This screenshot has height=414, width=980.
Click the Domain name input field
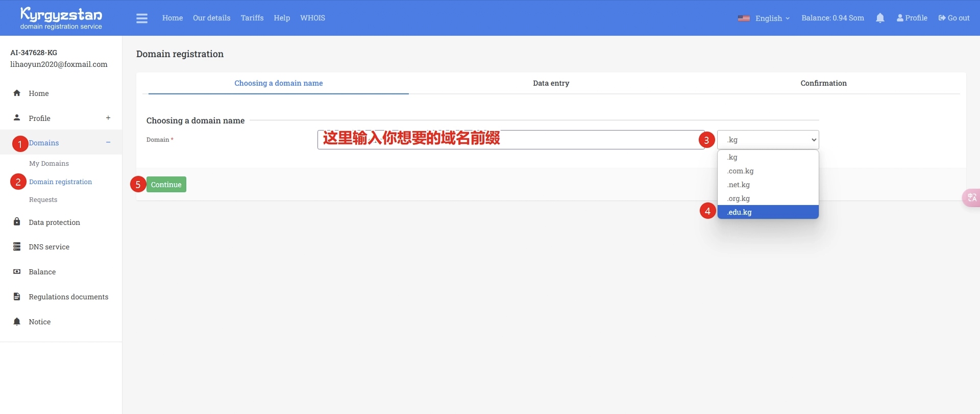511,140
